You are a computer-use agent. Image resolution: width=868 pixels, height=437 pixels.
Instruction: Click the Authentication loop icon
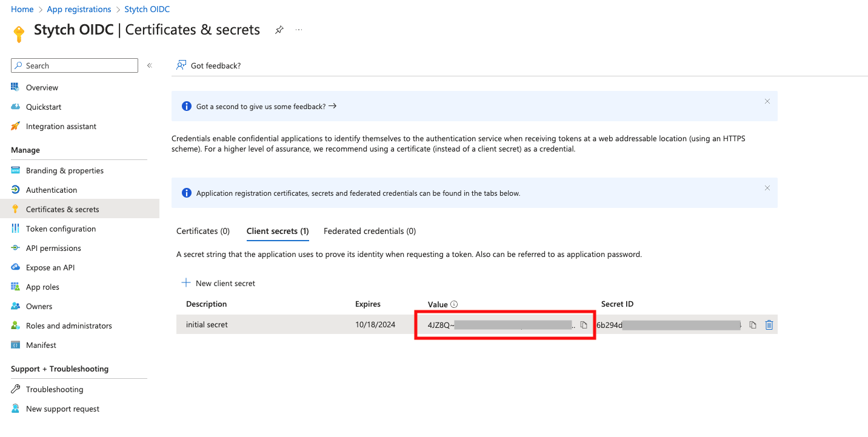[15, 190]
